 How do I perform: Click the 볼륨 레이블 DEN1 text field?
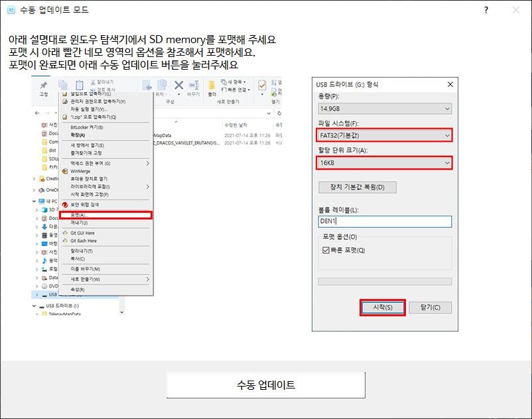tap(385, 221)
